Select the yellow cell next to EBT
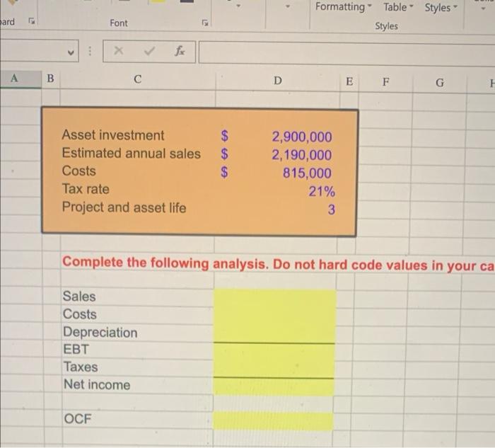Image resolution: width=495 pixels, height=448 pixels. coord(274,351)
